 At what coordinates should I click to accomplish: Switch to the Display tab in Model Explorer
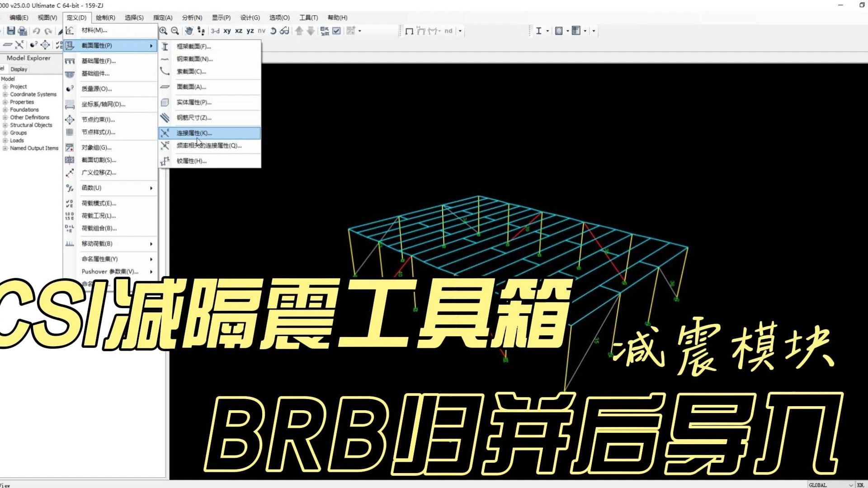point(19,69)
